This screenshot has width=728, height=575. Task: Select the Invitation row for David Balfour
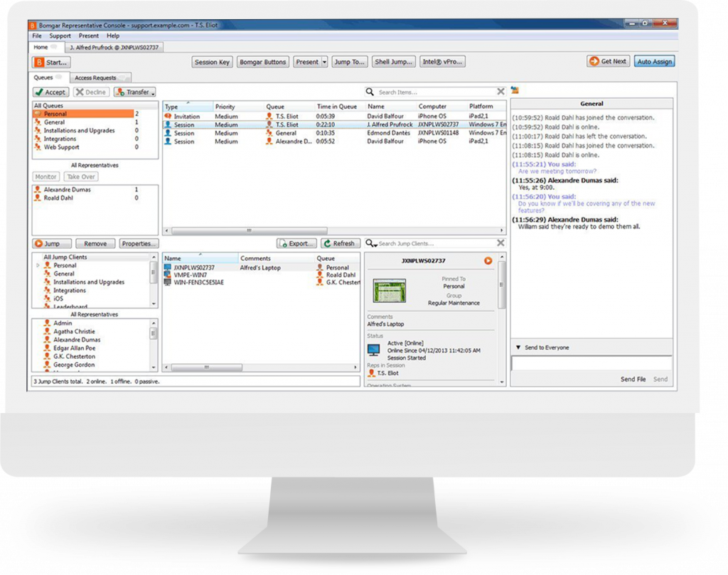[334, 116]
